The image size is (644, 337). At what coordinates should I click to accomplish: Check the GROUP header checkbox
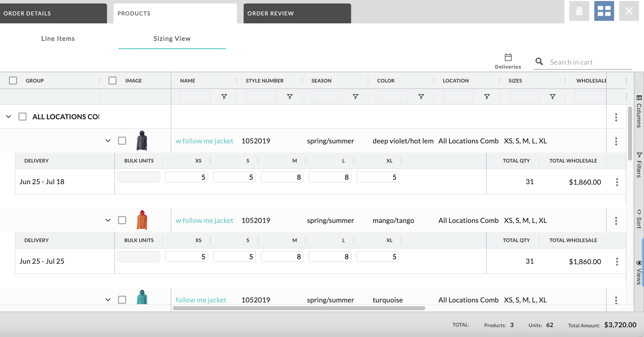tap(13, 81)
